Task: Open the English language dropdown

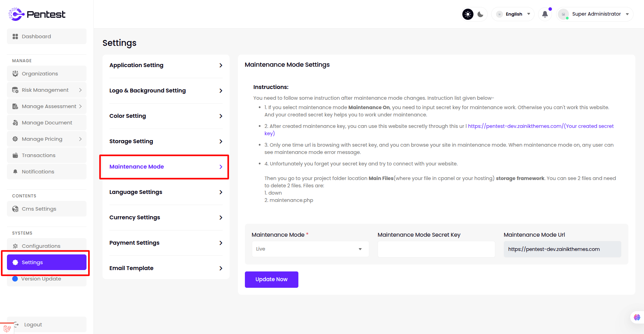Action: [513, 14]
